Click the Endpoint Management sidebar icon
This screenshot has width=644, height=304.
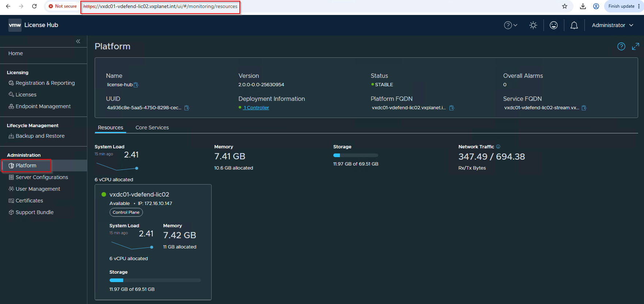pyautogui.click(x=11, y=106)
